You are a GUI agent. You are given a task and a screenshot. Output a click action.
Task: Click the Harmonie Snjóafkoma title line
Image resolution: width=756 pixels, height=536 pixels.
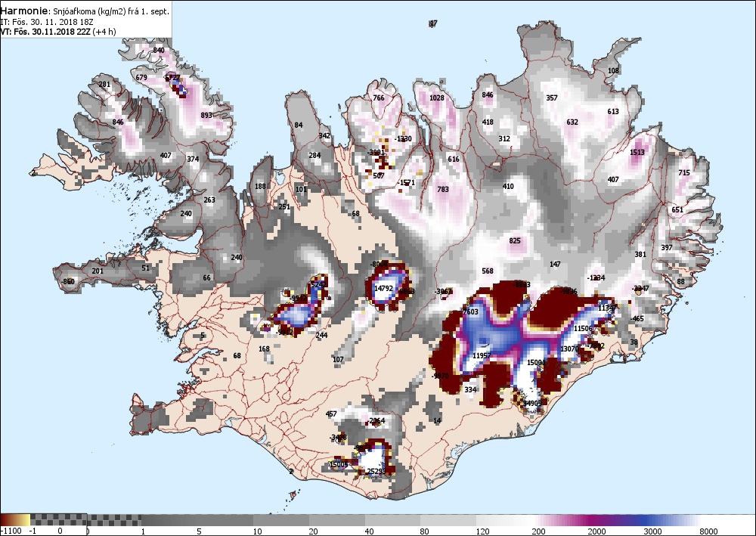pyautogui.click(x=85, y=11)
